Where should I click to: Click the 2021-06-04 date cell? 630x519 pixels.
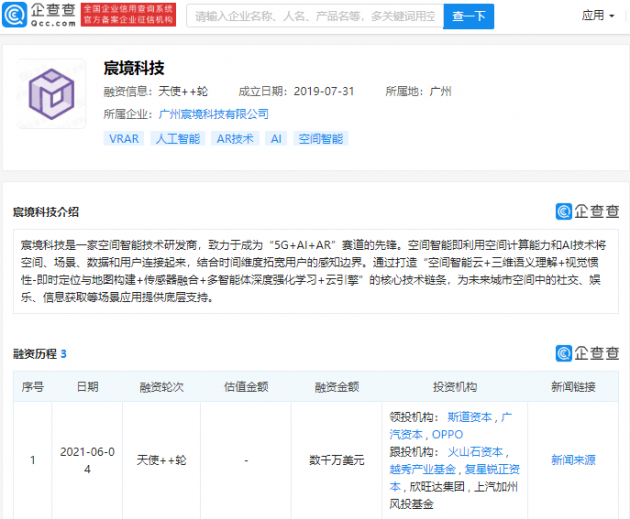[87, 460]
